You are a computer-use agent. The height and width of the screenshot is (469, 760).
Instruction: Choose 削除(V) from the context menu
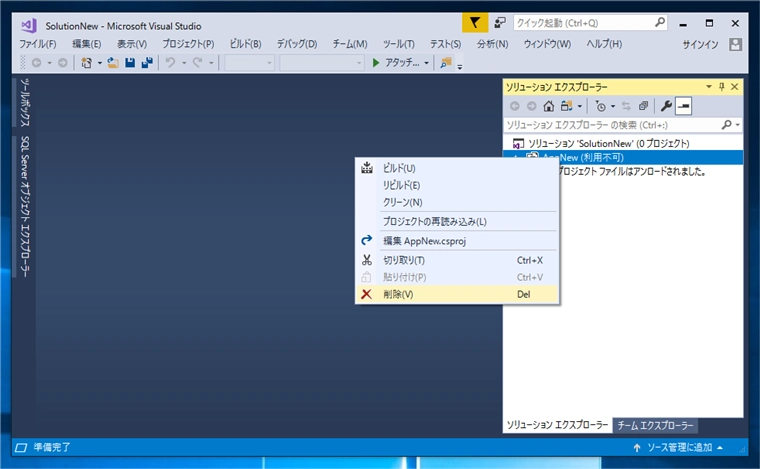(457, 294)
